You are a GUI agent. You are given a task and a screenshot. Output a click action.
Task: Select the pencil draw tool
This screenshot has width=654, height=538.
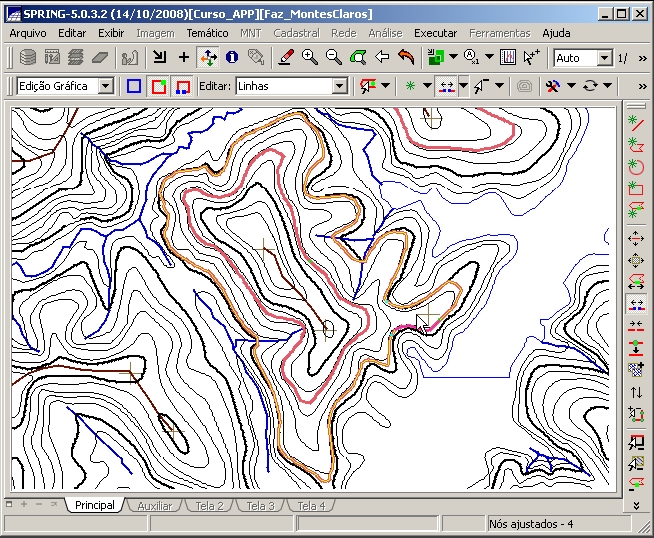tap(286, 58)
